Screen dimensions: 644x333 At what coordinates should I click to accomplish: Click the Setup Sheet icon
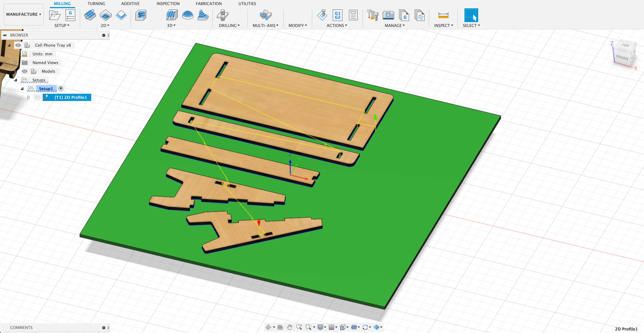point(353,15)
